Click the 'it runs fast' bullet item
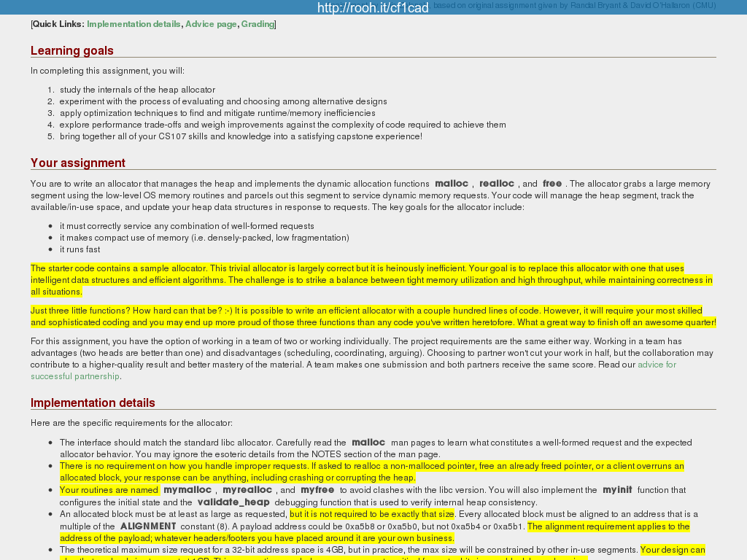The width and height of the screenshot is (747, 560). (80, 249)
